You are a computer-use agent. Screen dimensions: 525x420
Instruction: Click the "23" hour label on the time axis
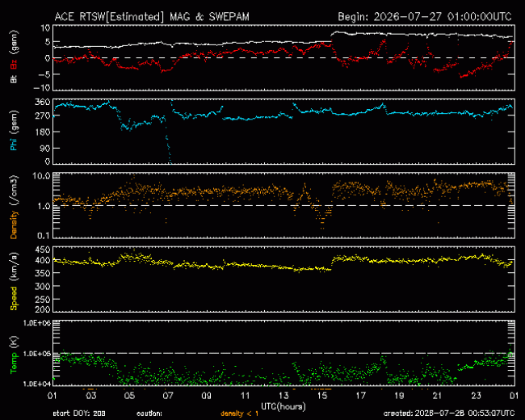pyautogui.click(x=476, y=396)
